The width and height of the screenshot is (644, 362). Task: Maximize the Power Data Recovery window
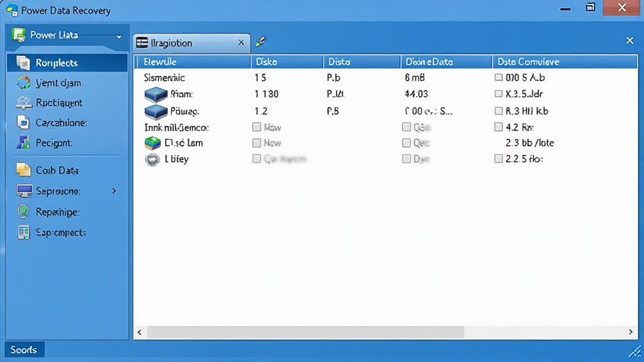point(590,8)
